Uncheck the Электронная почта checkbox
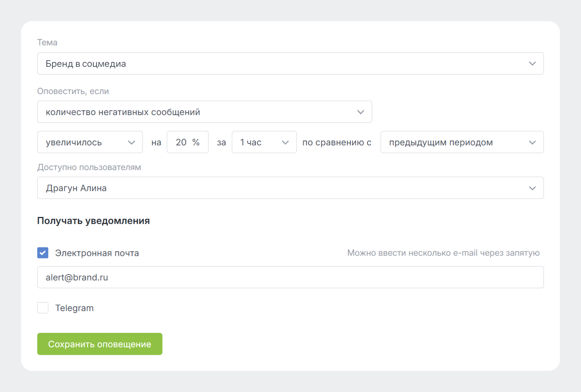This screenshot has width=581, height=392. [43, 253]
